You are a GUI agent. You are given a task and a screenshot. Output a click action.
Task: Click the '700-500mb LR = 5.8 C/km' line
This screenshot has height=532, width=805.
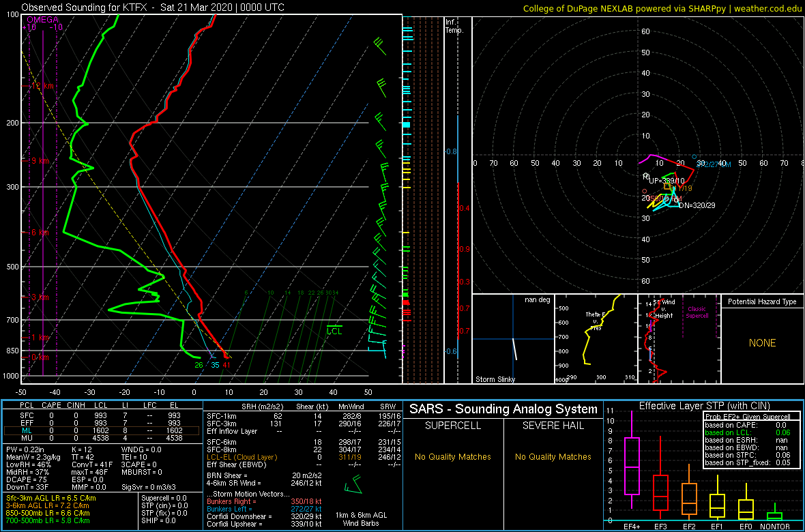(x=48, y=520)
